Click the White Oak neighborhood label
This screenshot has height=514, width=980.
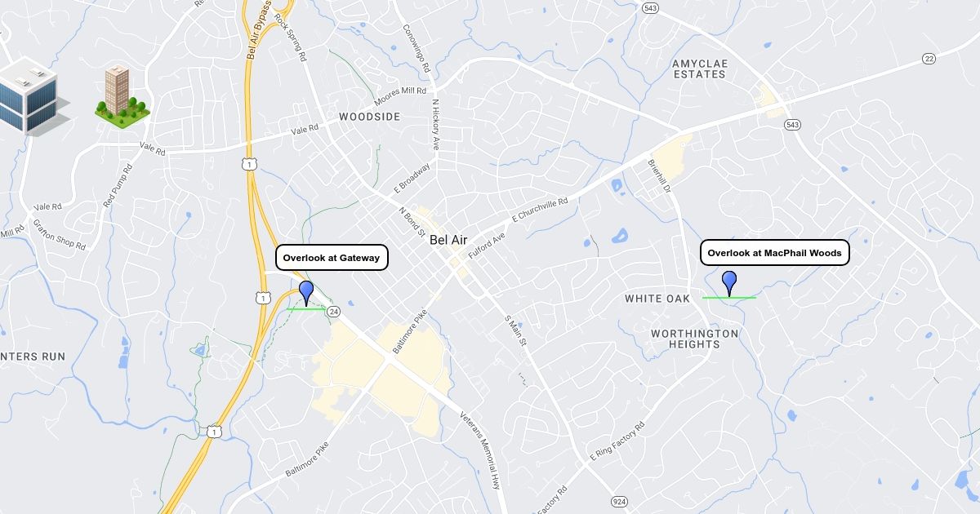[657, 299]
